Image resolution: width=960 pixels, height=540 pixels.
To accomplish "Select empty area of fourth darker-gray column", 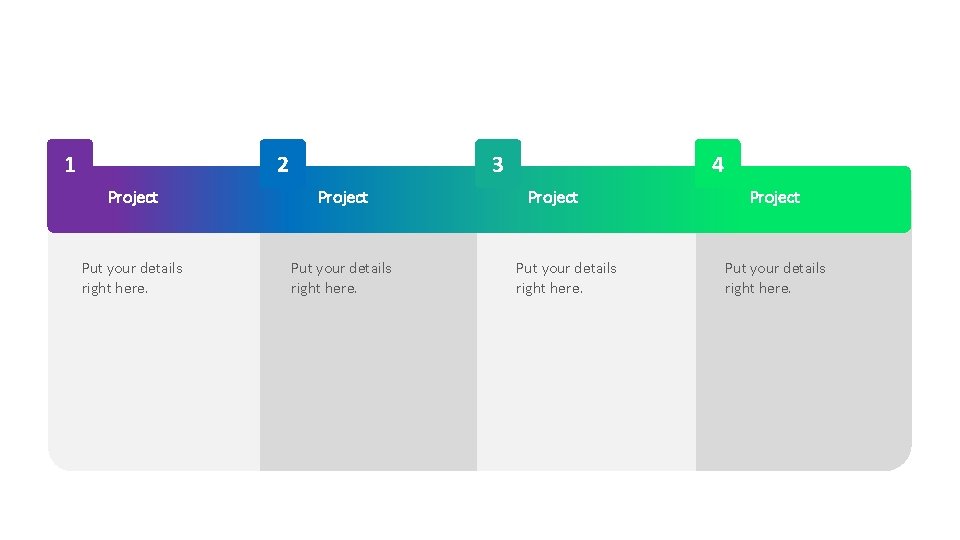I will pos(803,380).
